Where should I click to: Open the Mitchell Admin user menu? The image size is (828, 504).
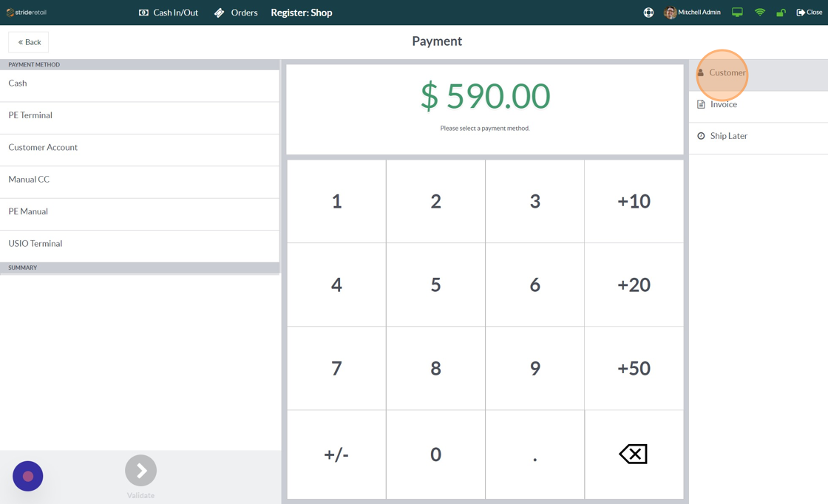(692, 12)
